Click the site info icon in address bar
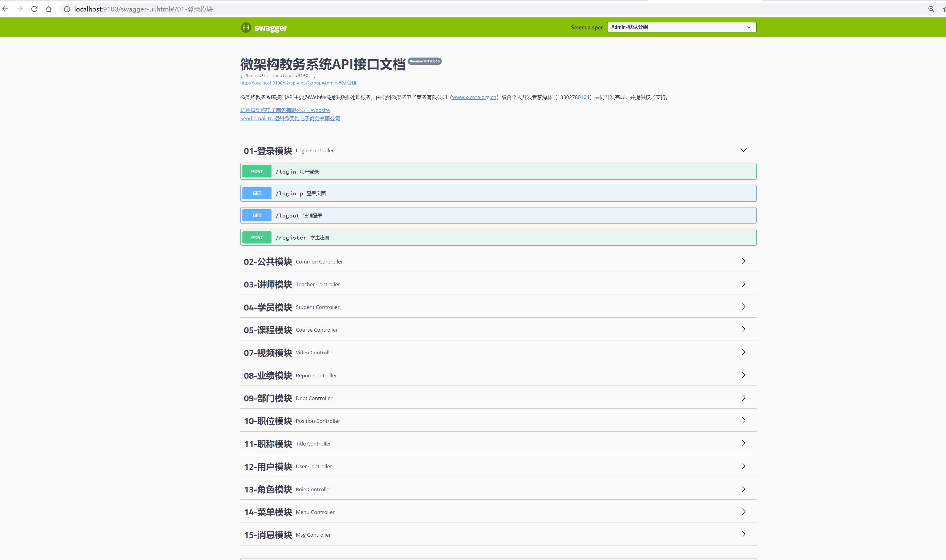 click(x=67, y=9)
